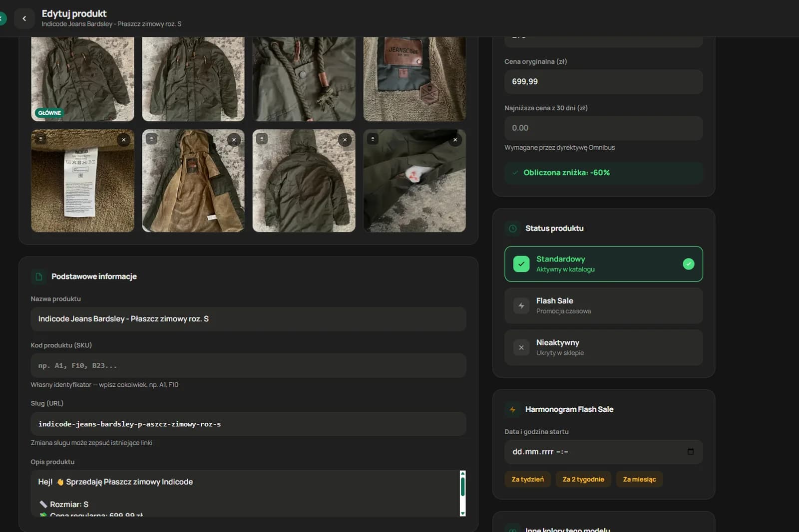The width and height of the screenshot is (799, 532).
Task: Click drag handle on open lining photo
Action: tap(151, 139)
